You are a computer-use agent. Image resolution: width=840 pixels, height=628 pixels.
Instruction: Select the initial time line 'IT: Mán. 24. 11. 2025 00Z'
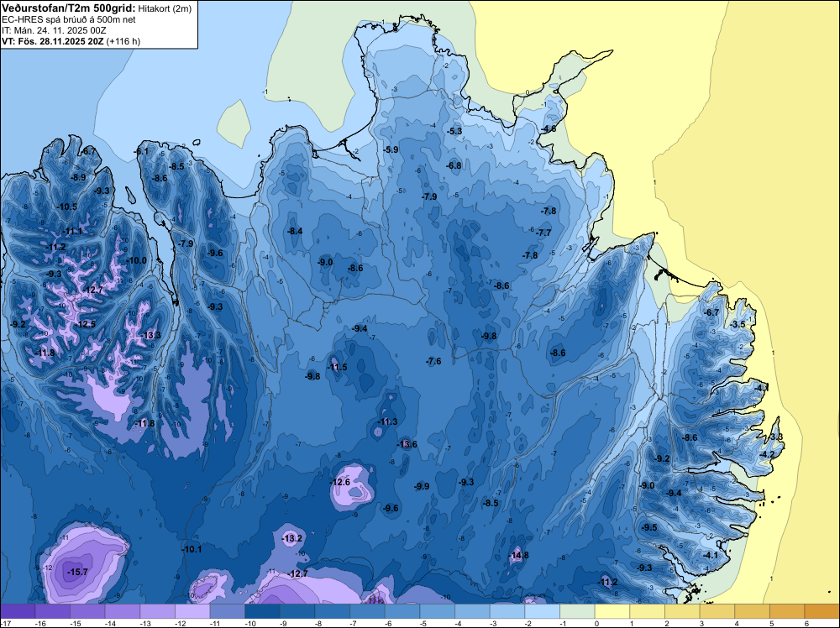[55, 30]
